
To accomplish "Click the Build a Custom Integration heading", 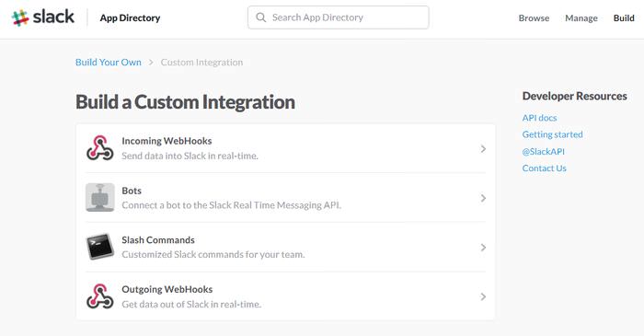I will (x=185, y=102).
